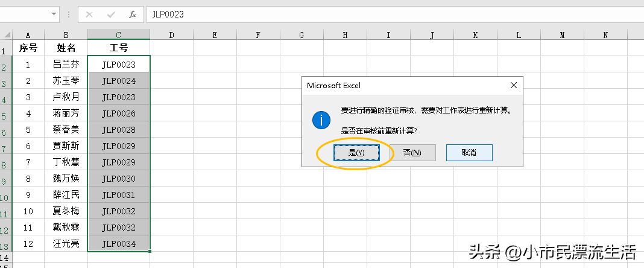The image size is (644, 268).
Task: Select column H header
Action: [345, 35]
